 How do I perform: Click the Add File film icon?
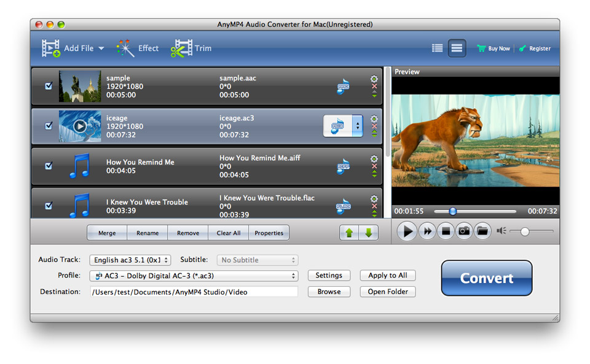coord(51,48)
